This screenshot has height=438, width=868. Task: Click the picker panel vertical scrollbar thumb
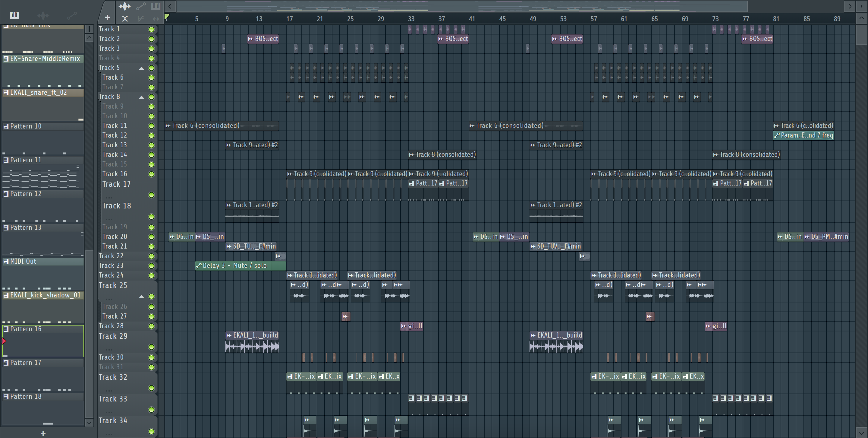(x=89, y=334)
